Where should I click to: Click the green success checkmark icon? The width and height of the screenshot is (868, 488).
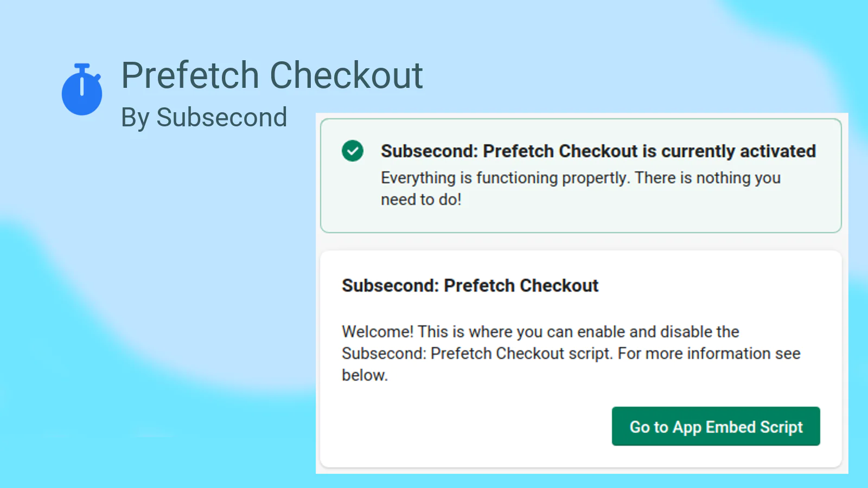click(353, 151)
